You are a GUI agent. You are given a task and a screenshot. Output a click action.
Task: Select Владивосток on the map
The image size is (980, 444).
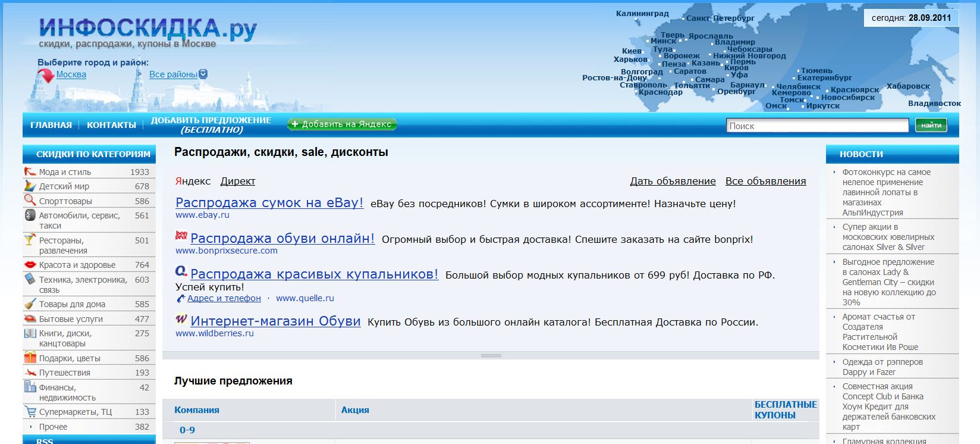point(934,103)
